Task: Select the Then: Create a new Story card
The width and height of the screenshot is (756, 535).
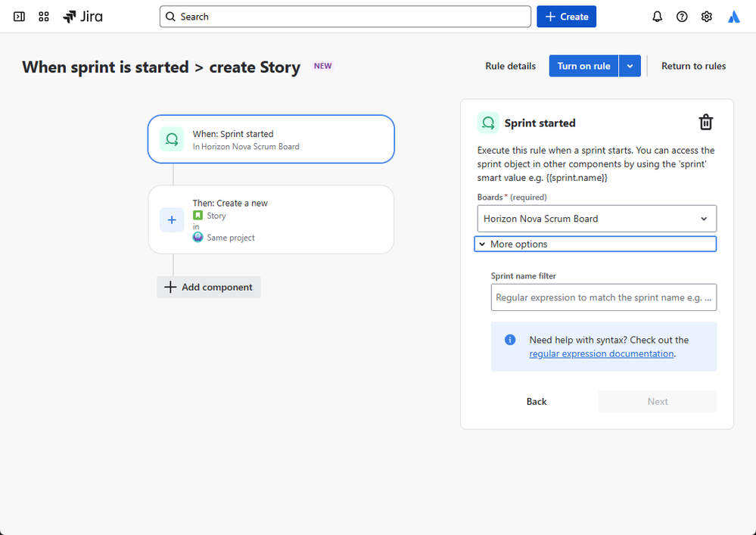Action: coord(271,219)
